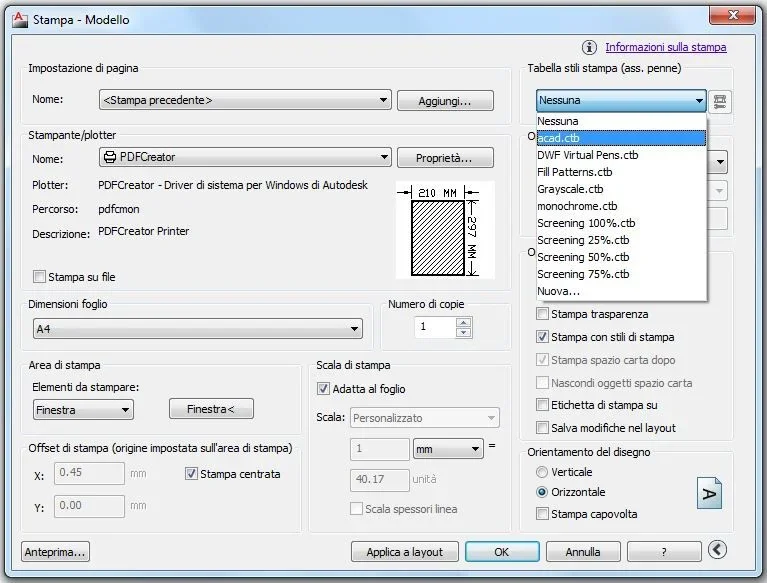Click the X offset input field
Viewport: 767px width, 583px height.
click(89, 474)
